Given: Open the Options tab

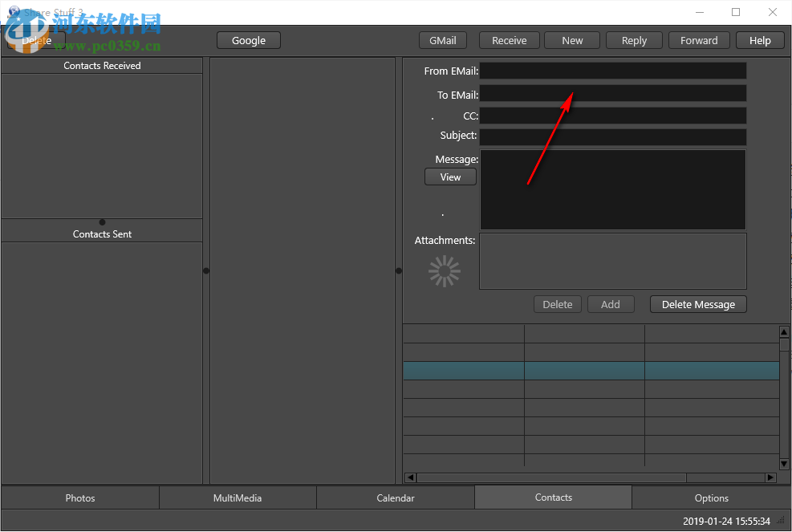Looking at the screenshot, I should click(711, 497).
